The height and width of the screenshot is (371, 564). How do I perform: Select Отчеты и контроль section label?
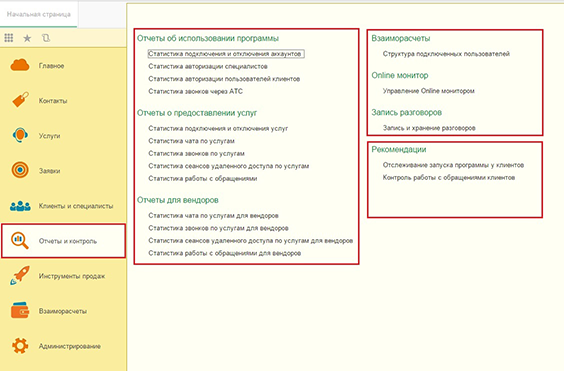pyautogui.click(x=68, y=241)
